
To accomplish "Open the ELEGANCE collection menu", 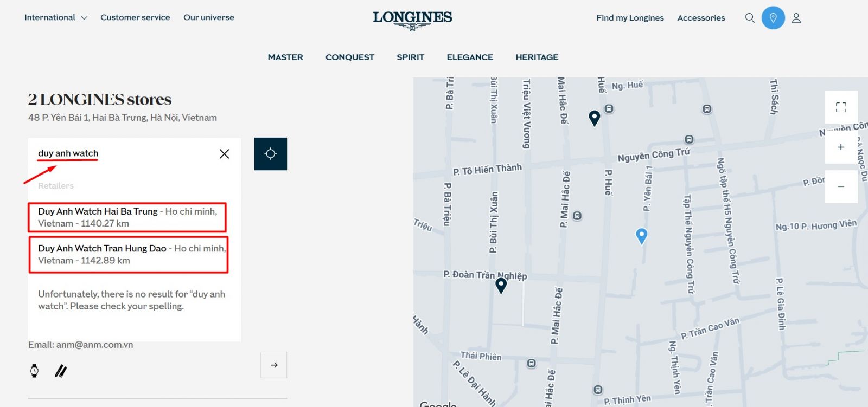I will (x=470, y=57).
